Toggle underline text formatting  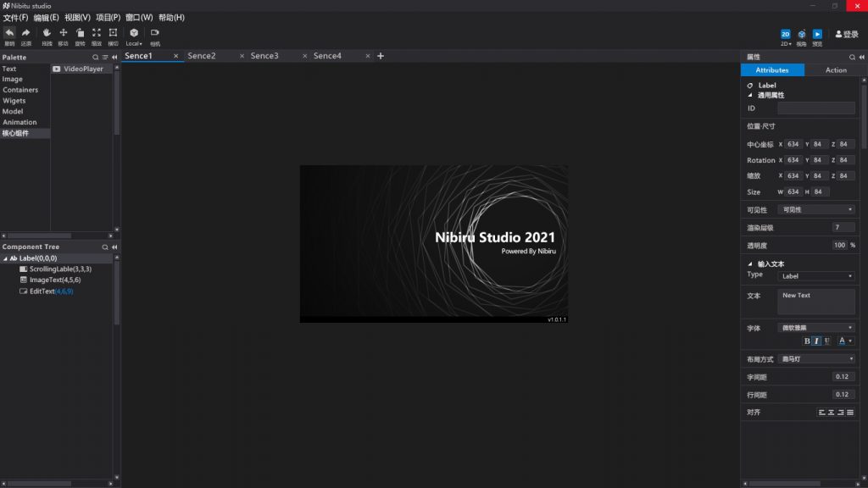(x=826, y=341)
